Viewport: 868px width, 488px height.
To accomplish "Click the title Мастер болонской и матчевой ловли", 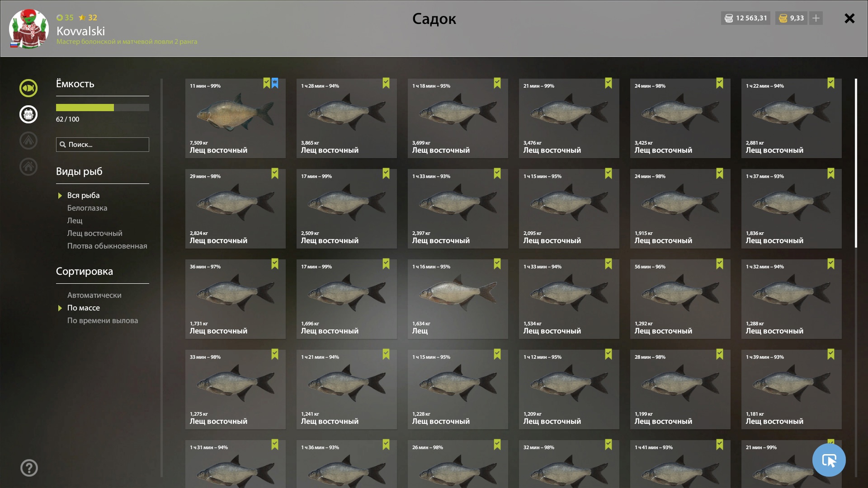I will 127,42.
